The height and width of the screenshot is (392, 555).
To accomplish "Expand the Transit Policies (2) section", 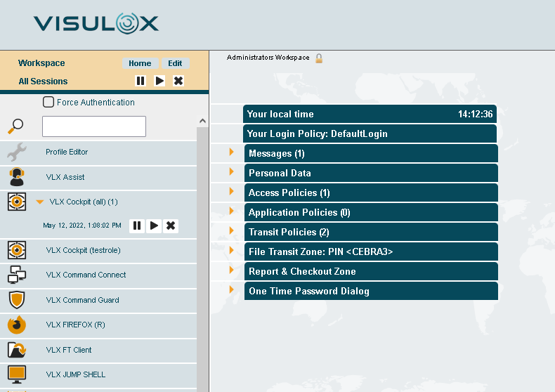I will coord(231,231).
